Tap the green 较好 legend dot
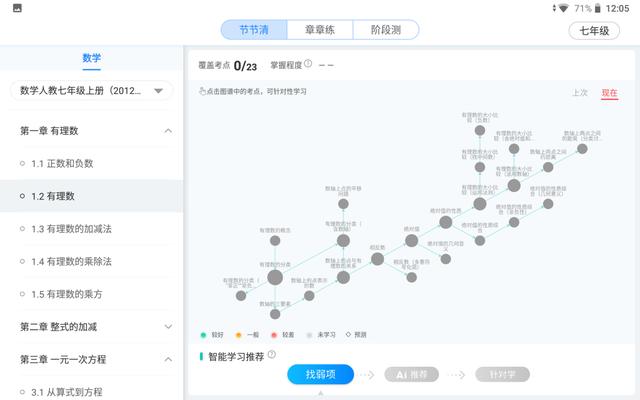Screen dimensions: 640x400 (x=203, y=335)
